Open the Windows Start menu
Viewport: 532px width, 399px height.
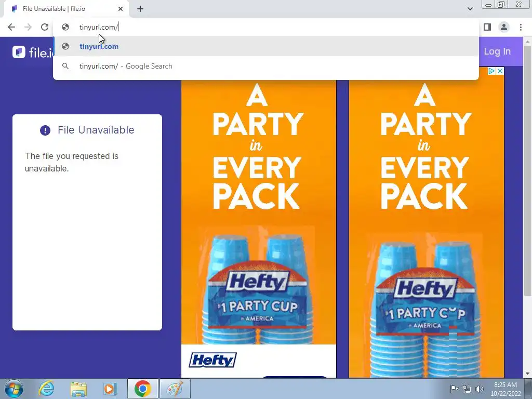(x=14, y=389)
